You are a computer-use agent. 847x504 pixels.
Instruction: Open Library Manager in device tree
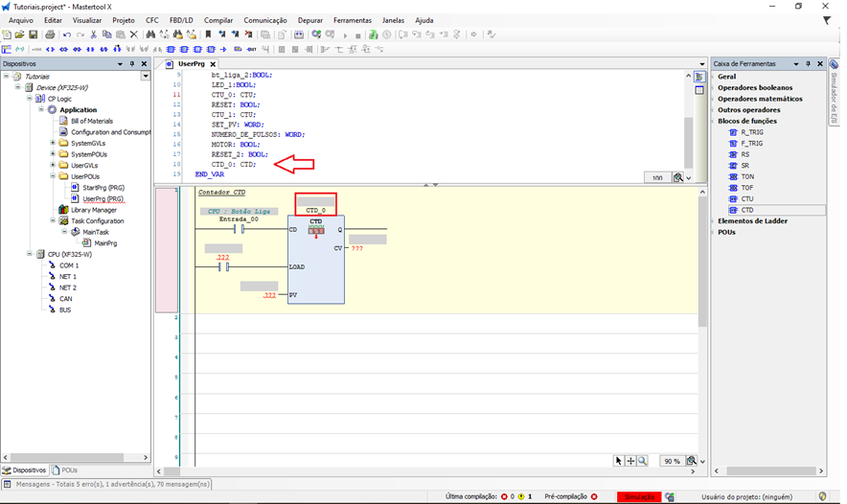point(93,210)
